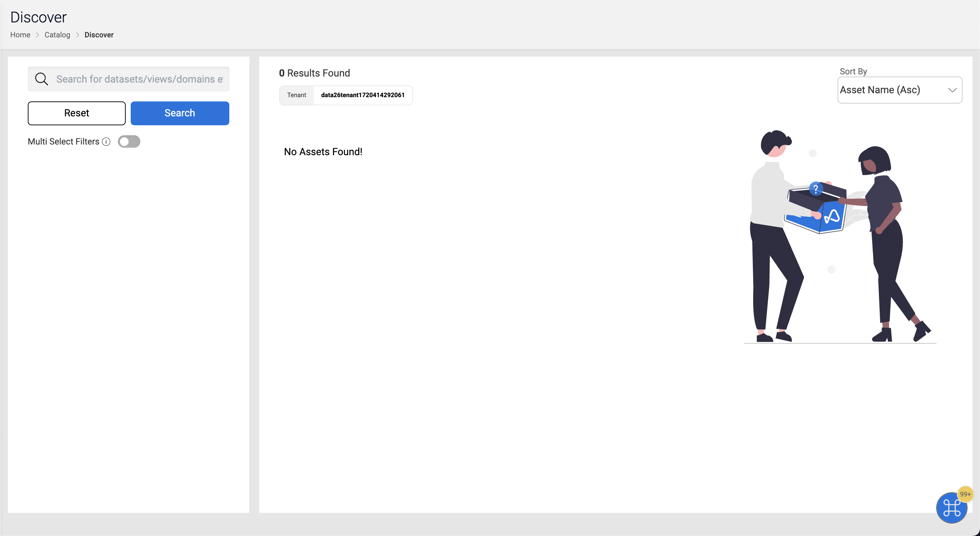This screenshot has height=536, width=980.
Task: Click the Catalog menu item in breadcrumb
Action: 57,34
